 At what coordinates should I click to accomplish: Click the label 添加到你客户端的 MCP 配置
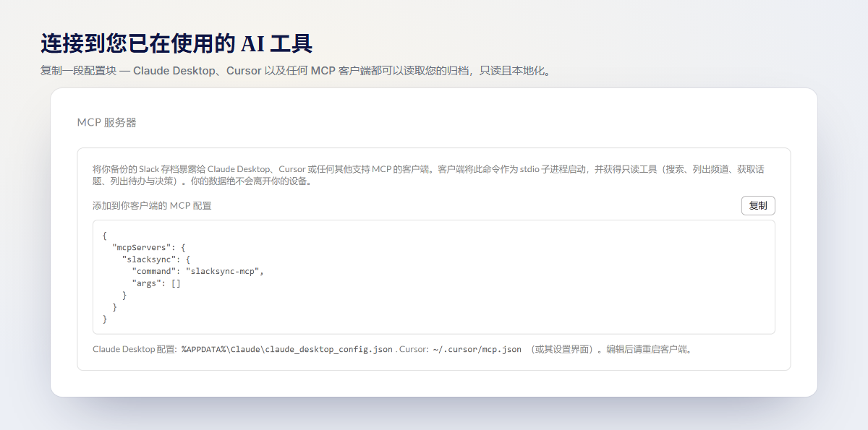click(152, 206)
